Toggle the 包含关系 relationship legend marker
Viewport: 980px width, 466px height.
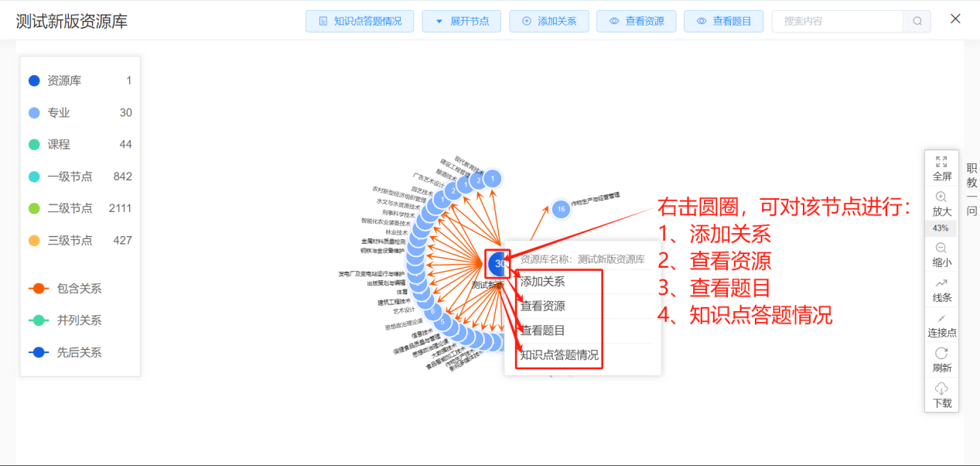(38, 288)
